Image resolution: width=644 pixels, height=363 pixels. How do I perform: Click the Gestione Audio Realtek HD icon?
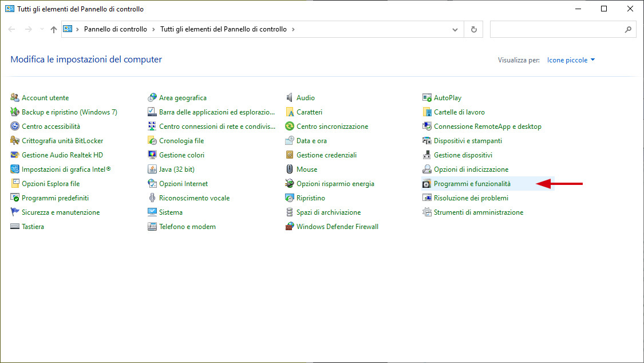[x=15, y=155]
